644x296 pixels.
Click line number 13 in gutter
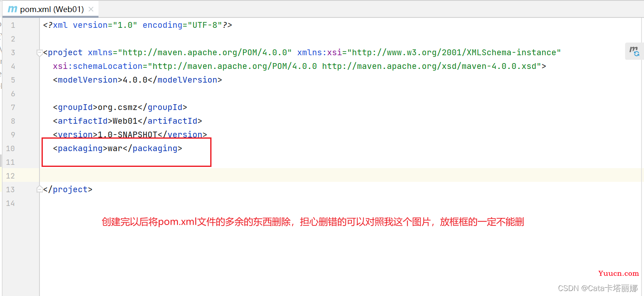pos(10,190)
